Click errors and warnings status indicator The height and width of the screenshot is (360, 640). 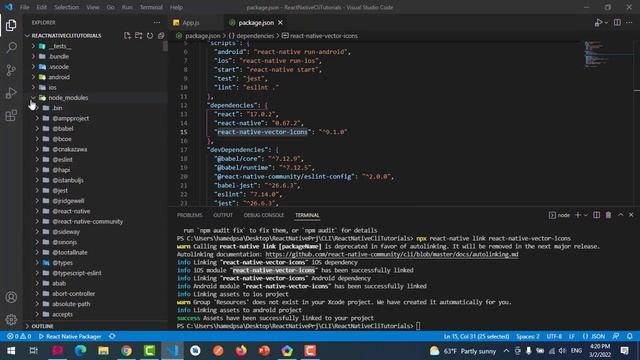point(19,336)
